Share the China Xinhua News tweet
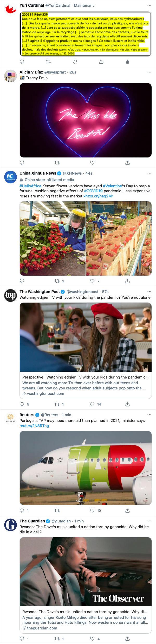 click(x=127, y=281)
